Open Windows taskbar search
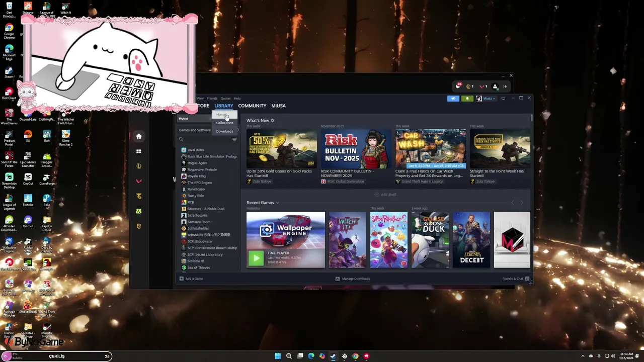This screenshot has height=362, width=644. 289,356
